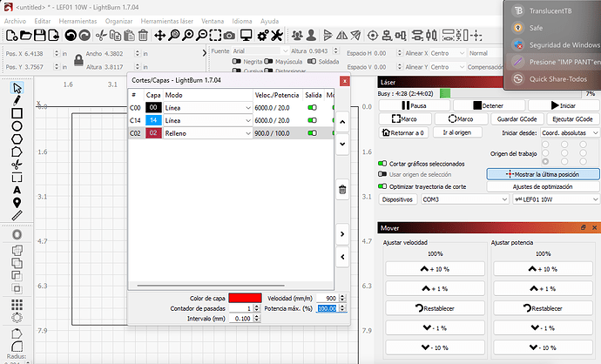
Task: Open Modo dropdown for layer C14
Action: point(208,121)
